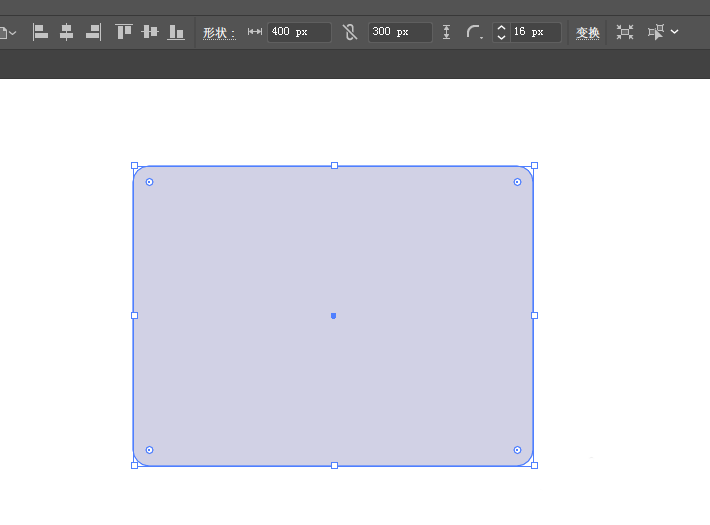Click the top-right live corner widget
The height and width of the screenshot is (525, 710).
(517, 182)
